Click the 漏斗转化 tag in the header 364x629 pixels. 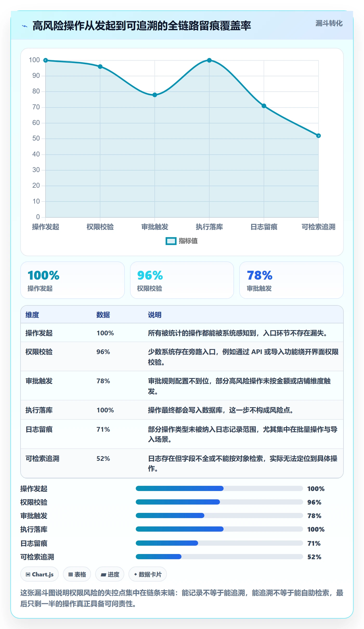(329, 23)
